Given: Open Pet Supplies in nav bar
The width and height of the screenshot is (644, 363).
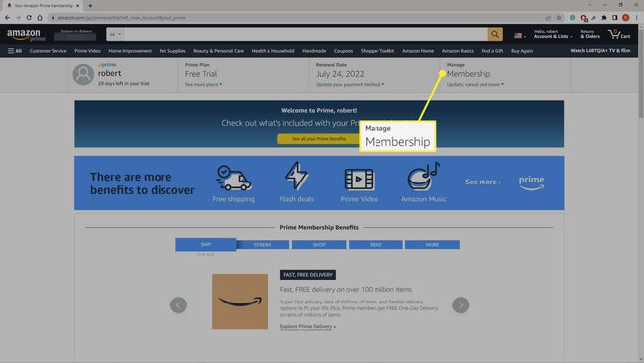Looking at the screenshot, I should click(x=172, y=51).
